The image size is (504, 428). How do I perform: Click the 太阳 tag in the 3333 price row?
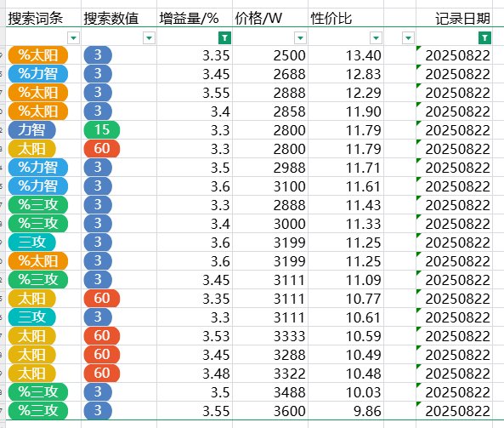(31, 336)
